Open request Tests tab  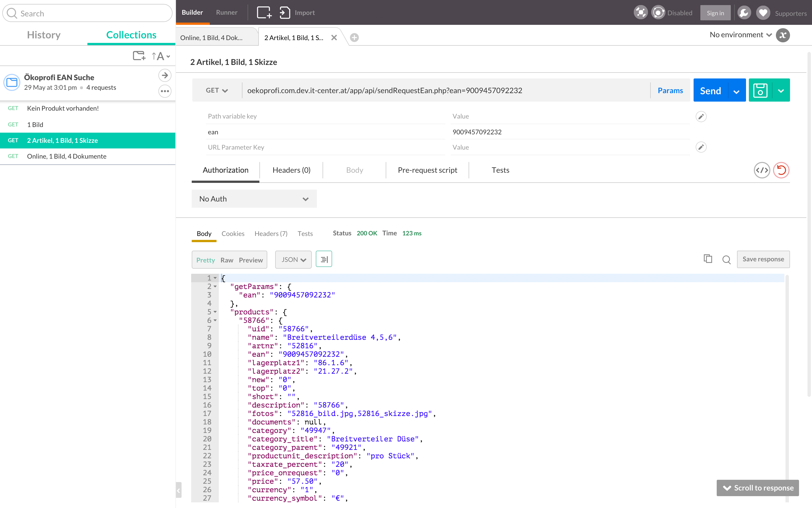pos(500,170)
